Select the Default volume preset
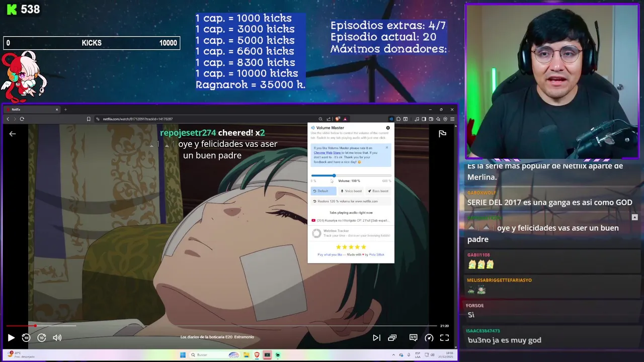Viewport: 644px width, 362px height. pyautogui.click(x=323, y=191)
